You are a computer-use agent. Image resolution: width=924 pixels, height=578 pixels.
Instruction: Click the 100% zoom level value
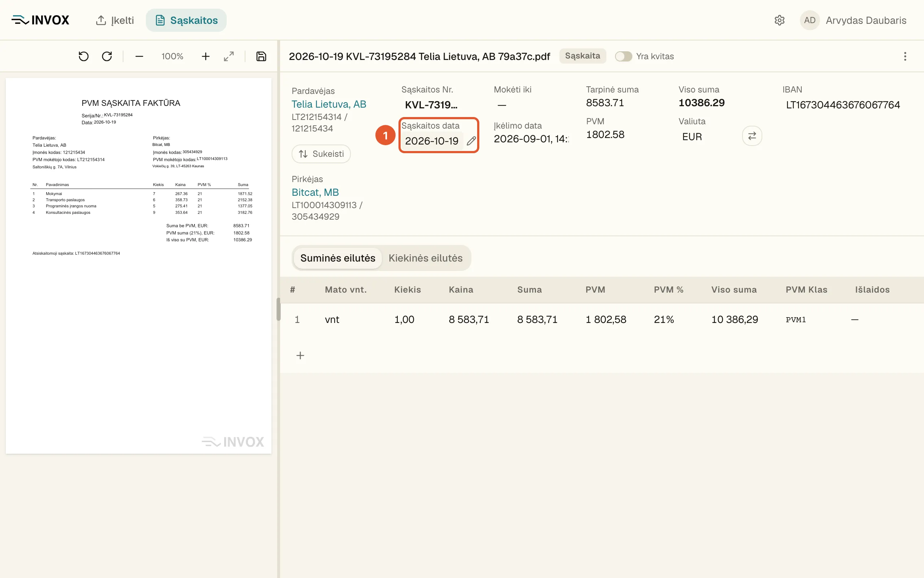pyautogui.click(x=172, y=57)
